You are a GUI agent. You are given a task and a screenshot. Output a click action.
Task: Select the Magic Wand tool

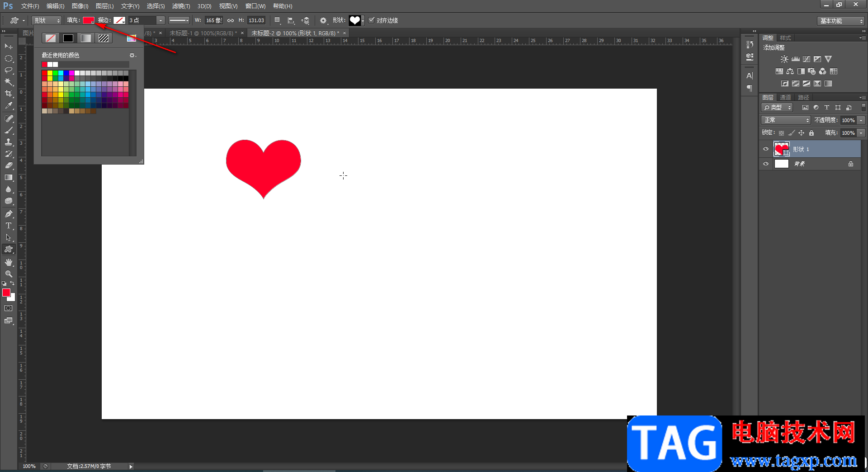pos(9,82)
